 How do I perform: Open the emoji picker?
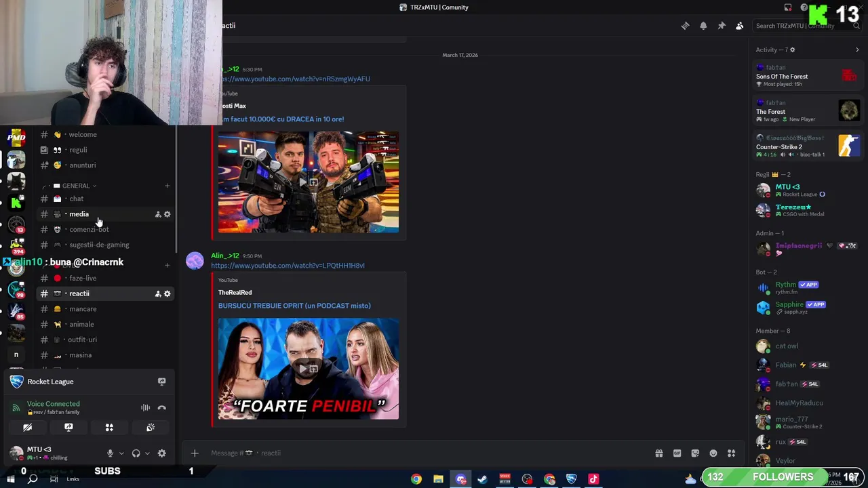point(713,453)
